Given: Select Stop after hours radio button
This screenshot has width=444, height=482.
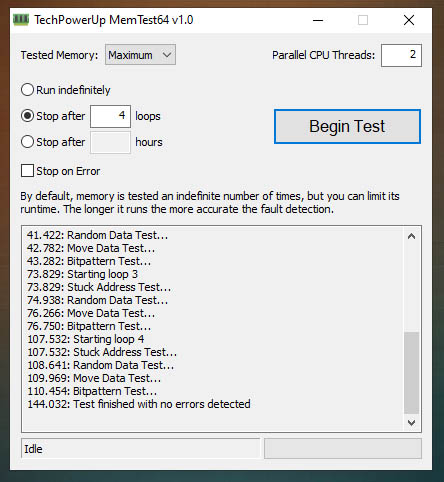Looking at the screenshot, I should [27, 142].
